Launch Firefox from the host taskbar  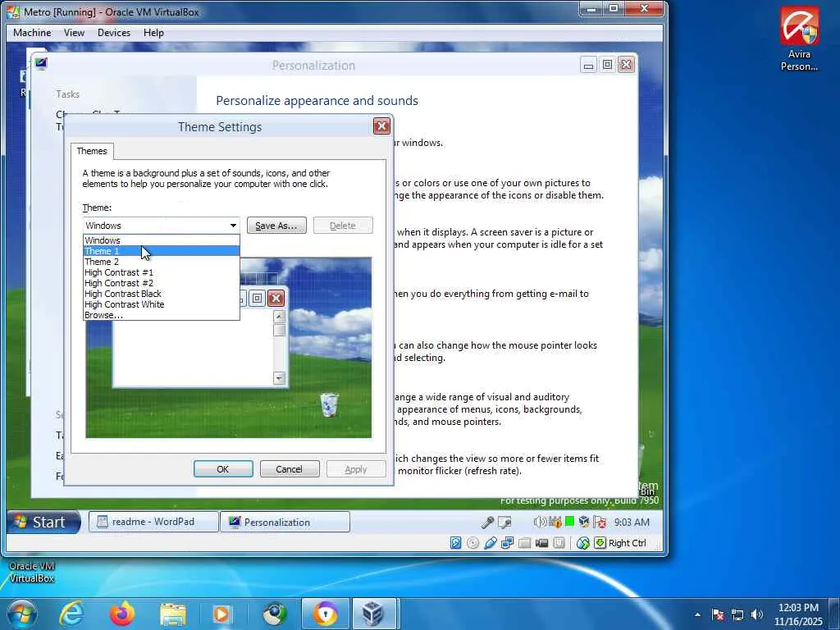(121, 614)
